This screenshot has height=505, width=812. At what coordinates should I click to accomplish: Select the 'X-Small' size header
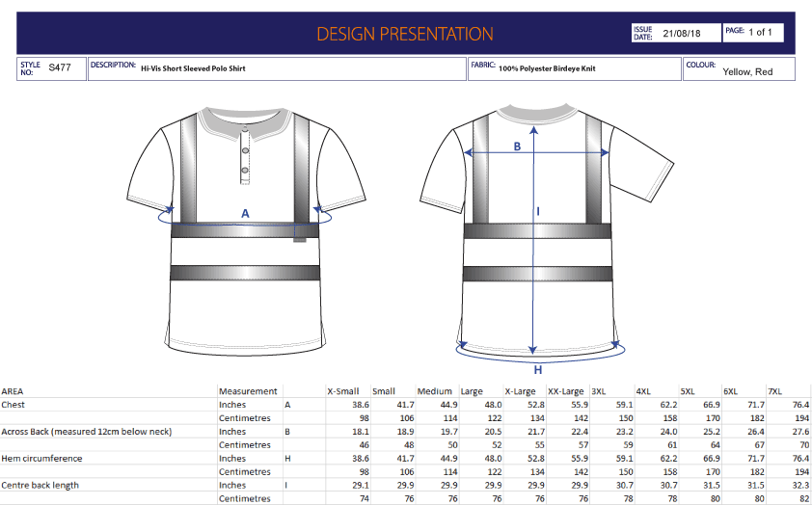[x=342, y=391]
